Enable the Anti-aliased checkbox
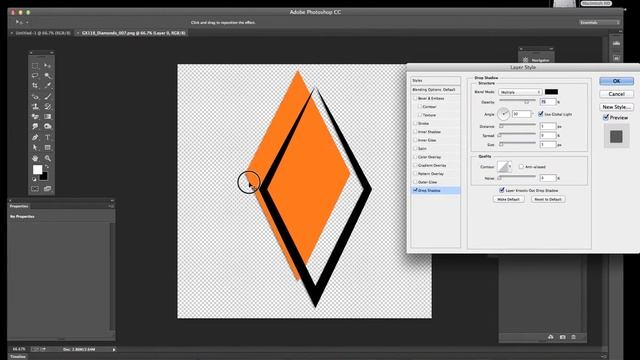The height and width of the screenshot is (360, 640). (521, 167)
